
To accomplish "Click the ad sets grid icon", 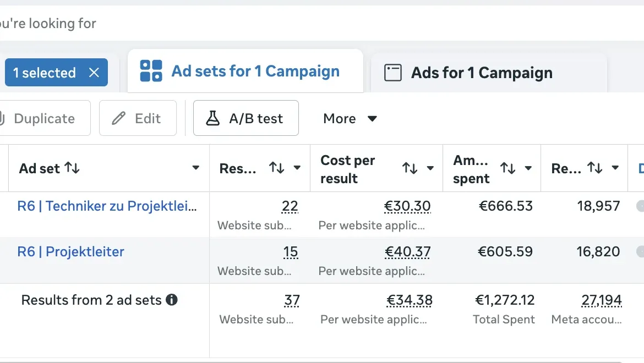I will pyautogui.click(x=151, y=71).
